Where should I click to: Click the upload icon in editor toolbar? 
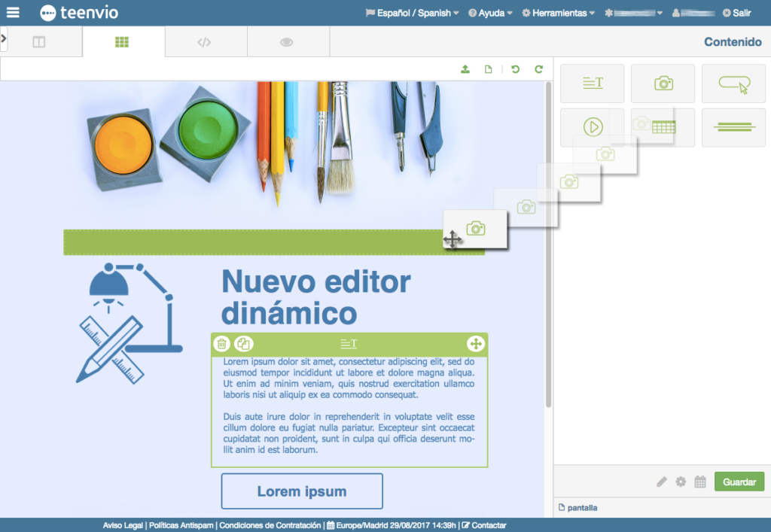[465, 69]
